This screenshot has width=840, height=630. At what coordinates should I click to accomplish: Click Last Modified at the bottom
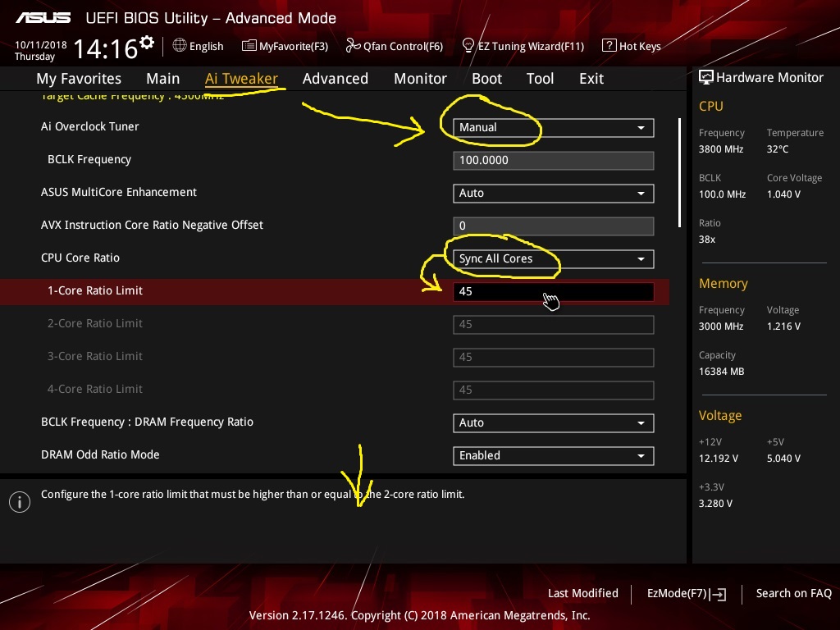point(583,594)
